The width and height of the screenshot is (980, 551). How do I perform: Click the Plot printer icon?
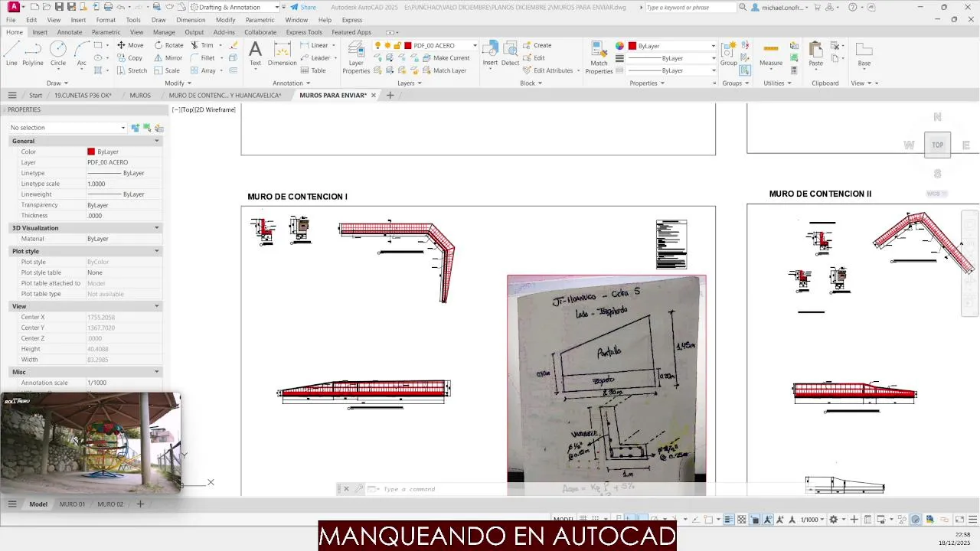point(109,7)
